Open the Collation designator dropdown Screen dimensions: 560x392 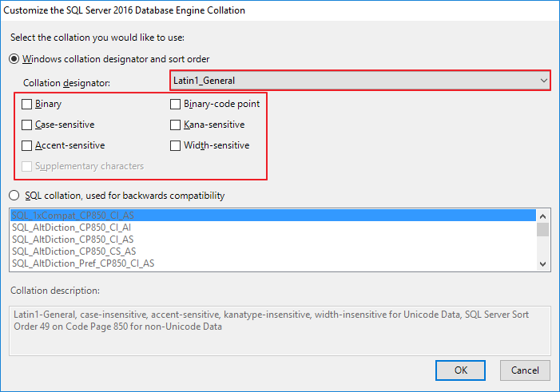pyautogui.click(x=360, y=81)
